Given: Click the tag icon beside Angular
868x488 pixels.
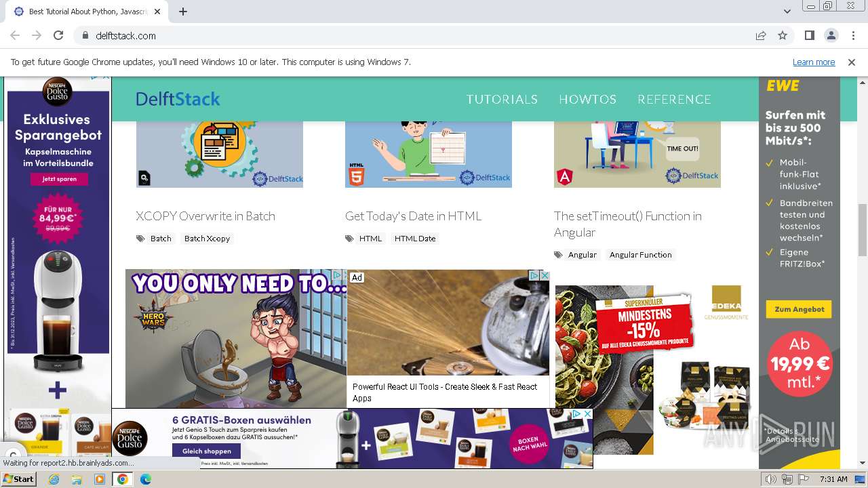Looking at the screenshot, I should click(x=558, y=255).
